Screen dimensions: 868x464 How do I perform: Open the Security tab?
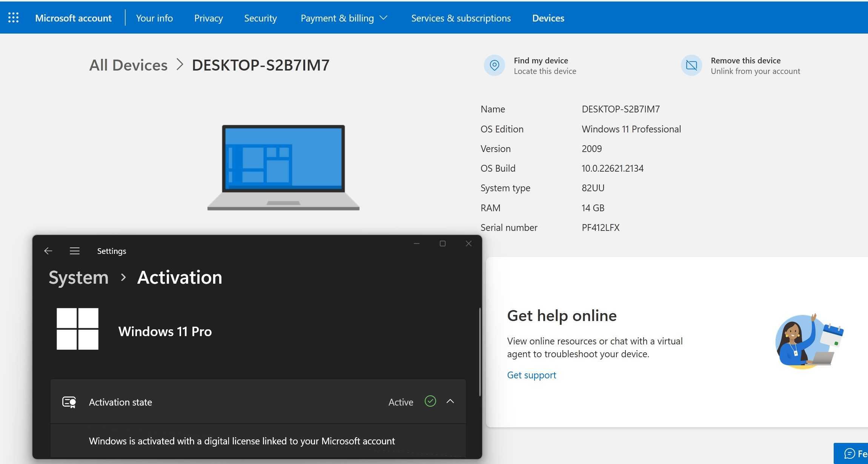260,18
